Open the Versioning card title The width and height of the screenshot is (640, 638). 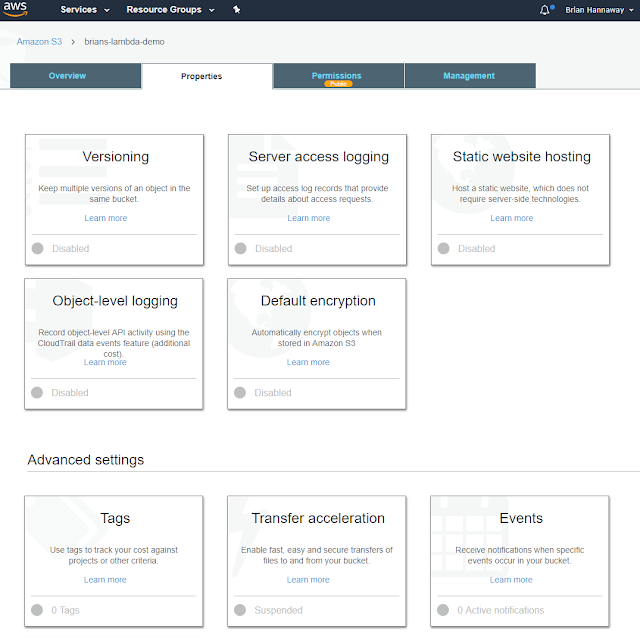(x=116, y=157)
